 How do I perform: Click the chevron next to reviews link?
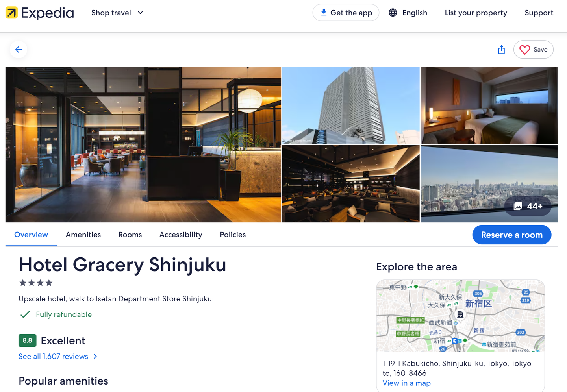click(95, 356)
